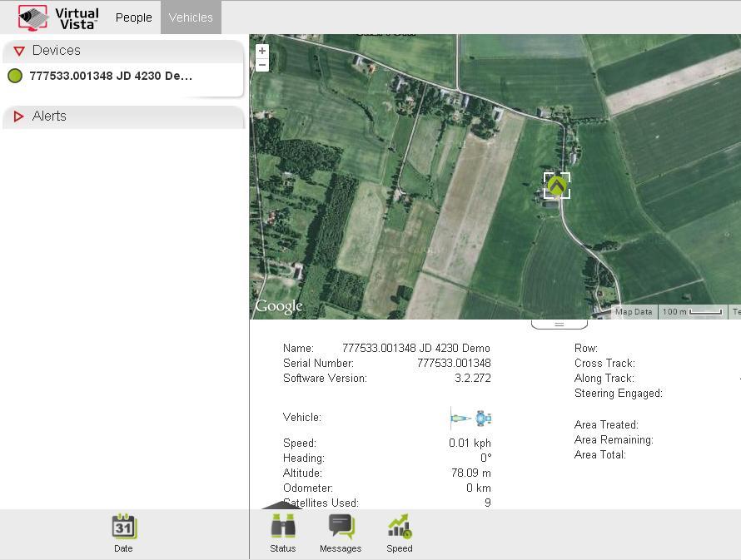741x560 pixels.
Task: Open the Date calendar icon
Action: (x=123, y=528)
